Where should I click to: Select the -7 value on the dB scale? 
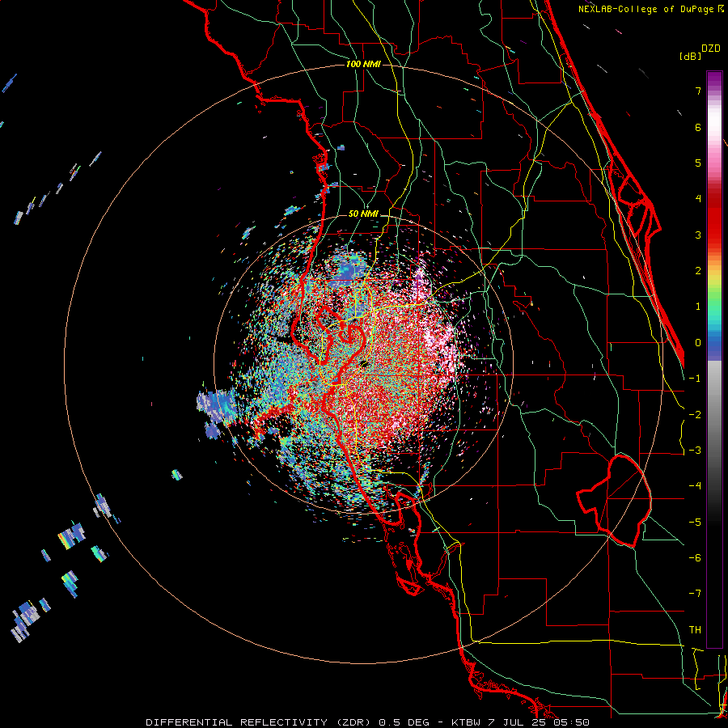[695, 594]
